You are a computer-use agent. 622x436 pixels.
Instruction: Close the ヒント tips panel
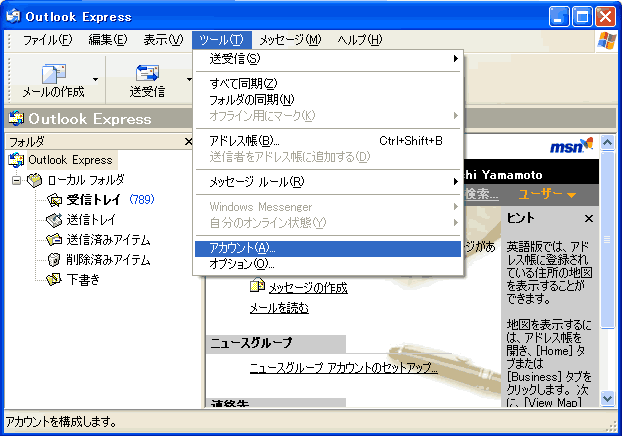[589, 219]
